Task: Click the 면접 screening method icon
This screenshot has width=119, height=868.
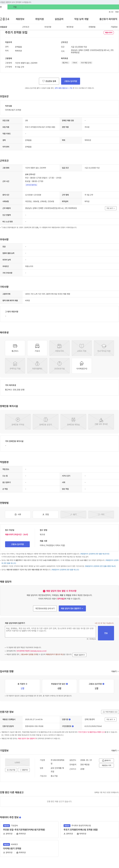Action: tap(45, 515)
